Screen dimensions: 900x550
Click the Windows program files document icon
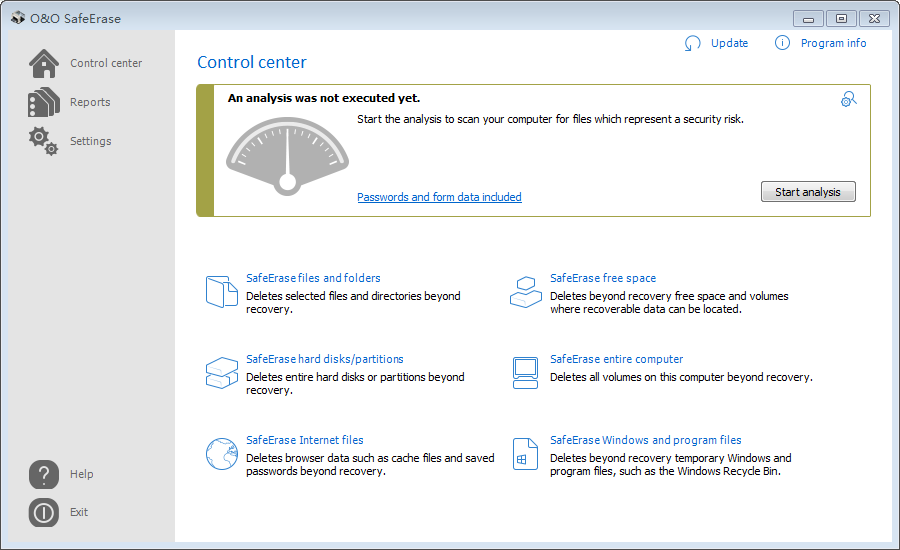coord(525,454)
